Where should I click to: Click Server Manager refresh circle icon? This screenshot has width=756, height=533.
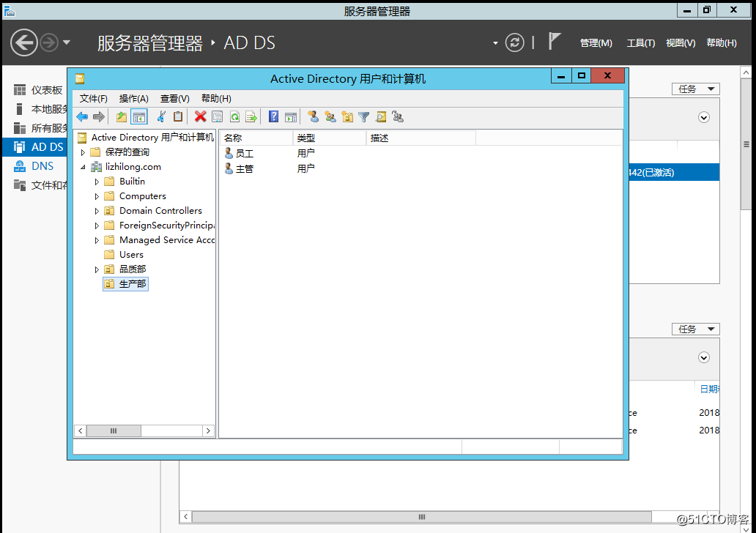514,42
